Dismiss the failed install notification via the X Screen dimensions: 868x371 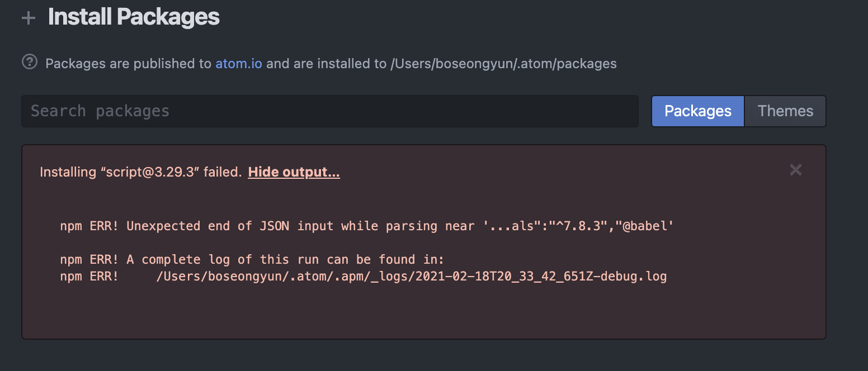(x=795, y=170)
